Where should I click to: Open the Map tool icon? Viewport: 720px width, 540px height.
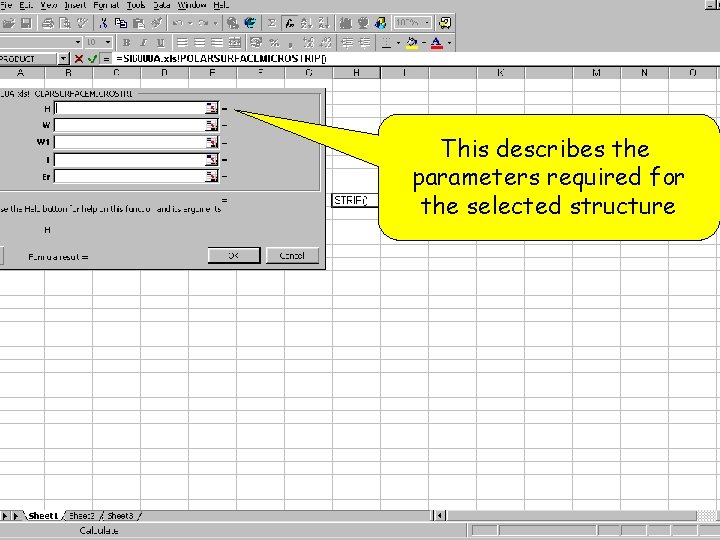pos(363,23)
